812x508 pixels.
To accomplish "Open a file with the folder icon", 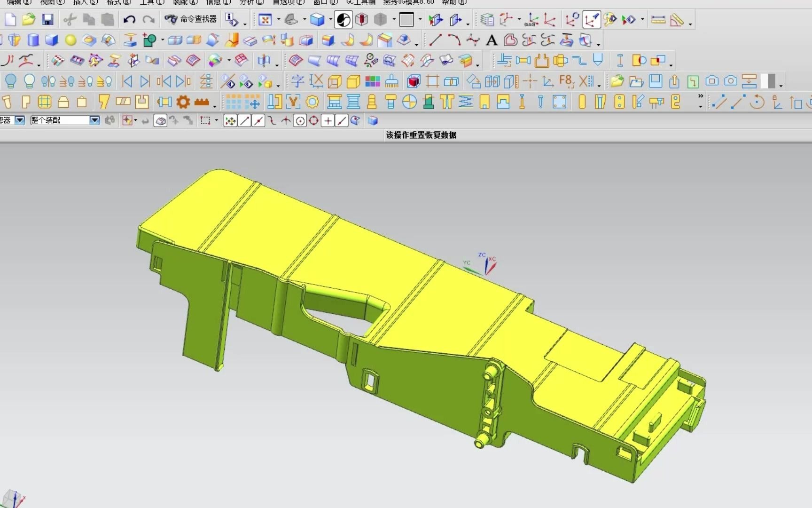I will coord(29,19).
